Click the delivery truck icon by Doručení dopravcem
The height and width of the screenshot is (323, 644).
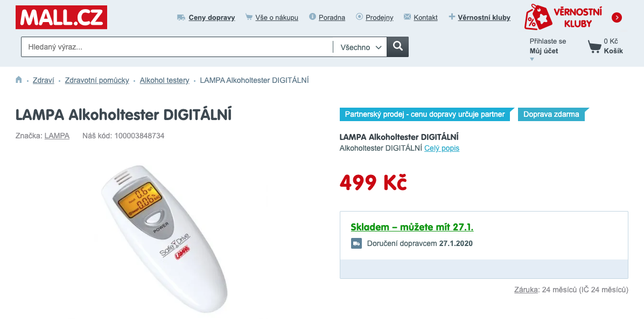pyautogui.click(x=356, y=243)
